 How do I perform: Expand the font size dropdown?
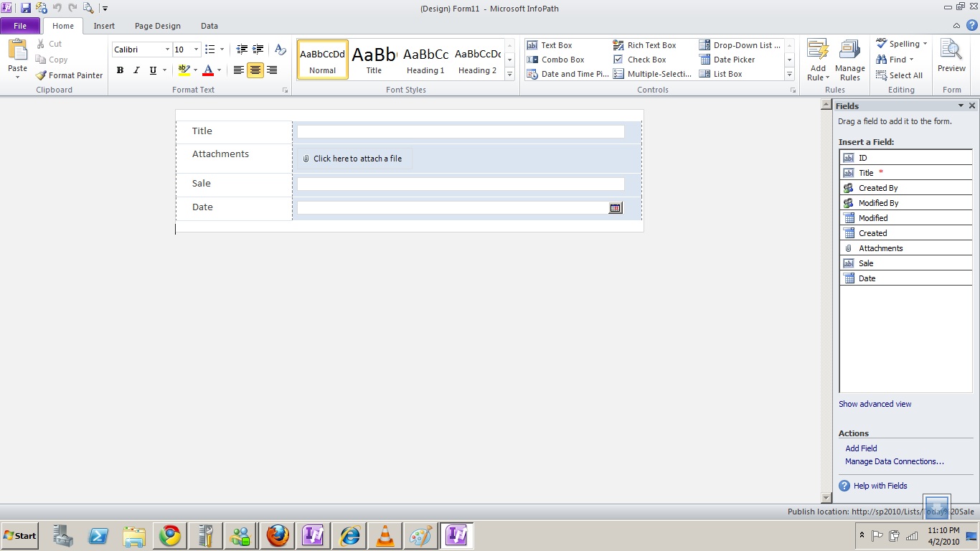196,50
